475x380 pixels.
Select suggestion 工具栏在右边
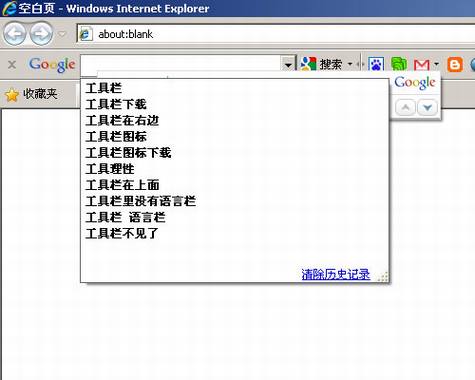tap(235, 121)
